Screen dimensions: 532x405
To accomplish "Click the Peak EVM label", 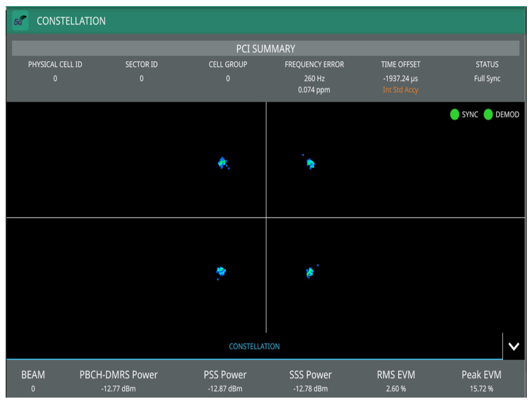I will (x=481, y=375).
